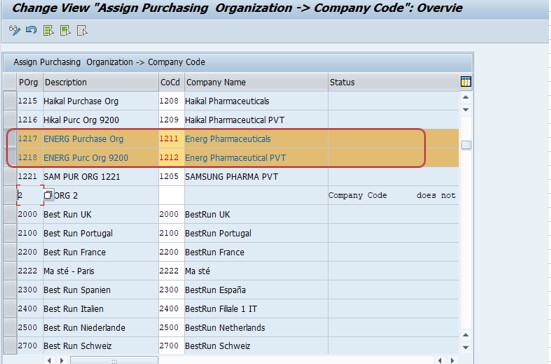
Task: Click select-all corner cell of table
Action: point(10,82)
